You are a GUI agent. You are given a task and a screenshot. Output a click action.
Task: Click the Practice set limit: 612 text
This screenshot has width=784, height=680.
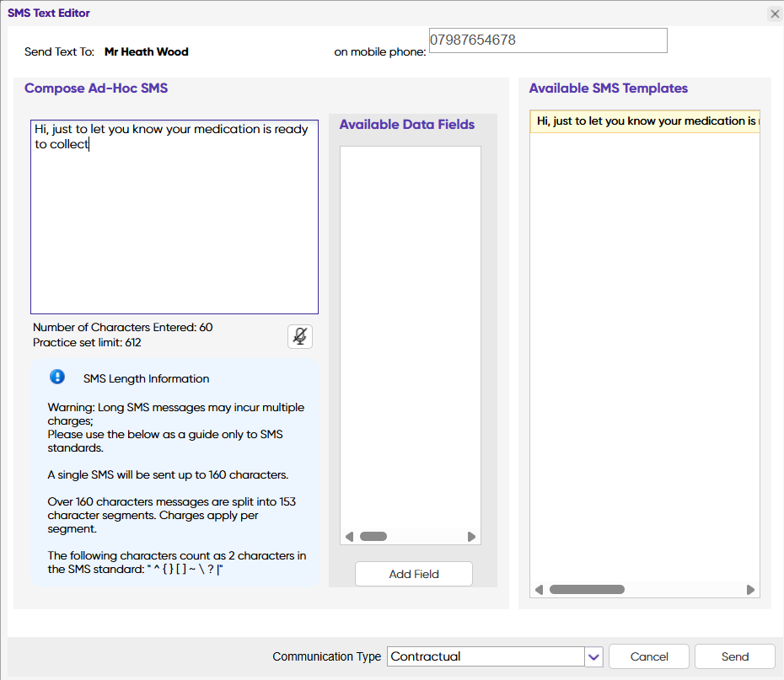click(87, 343)
